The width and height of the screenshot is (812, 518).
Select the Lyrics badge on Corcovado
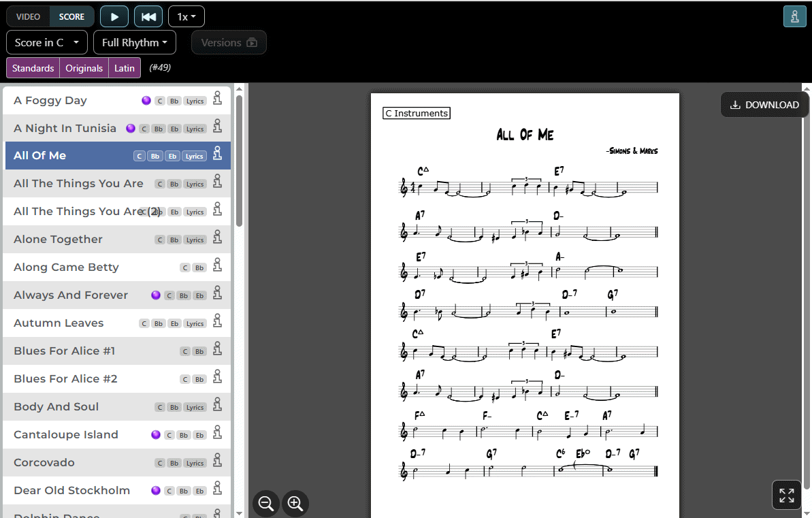tap(195, 463)
